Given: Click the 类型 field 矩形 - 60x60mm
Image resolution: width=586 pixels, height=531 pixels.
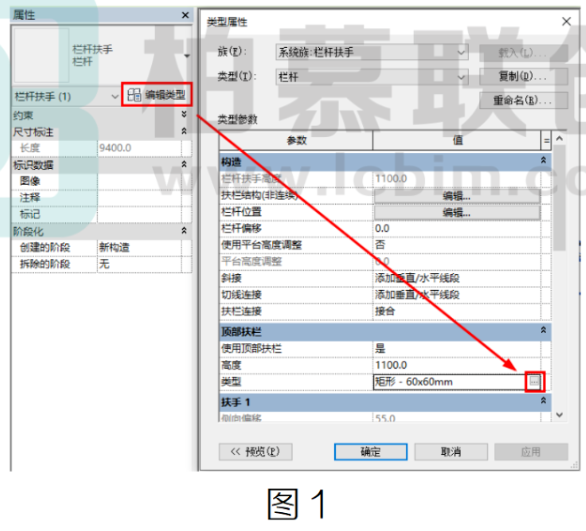Looking at the screenshot, I should tap(450, 382).
